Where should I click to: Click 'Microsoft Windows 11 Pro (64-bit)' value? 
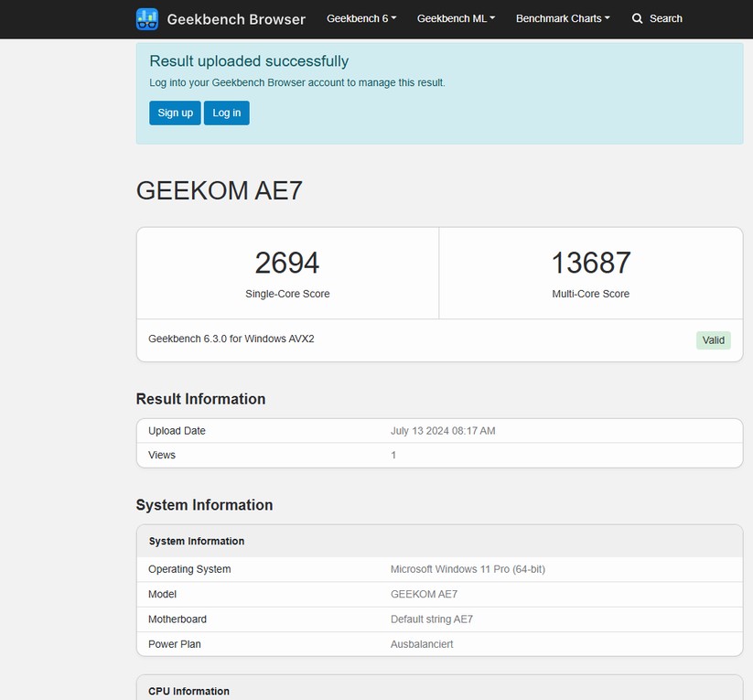(468, 569)
